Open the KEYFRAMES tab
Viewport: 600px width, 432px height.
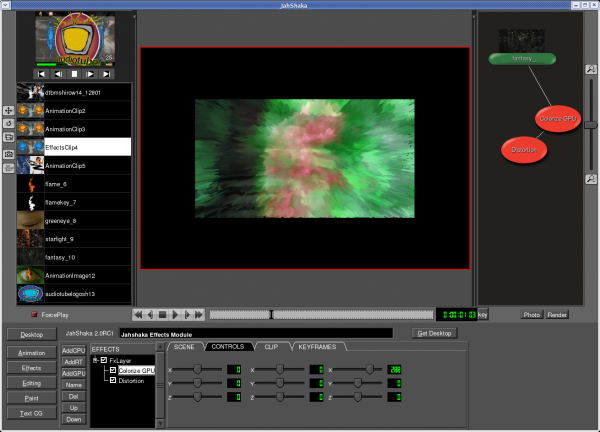pos(319,346)
